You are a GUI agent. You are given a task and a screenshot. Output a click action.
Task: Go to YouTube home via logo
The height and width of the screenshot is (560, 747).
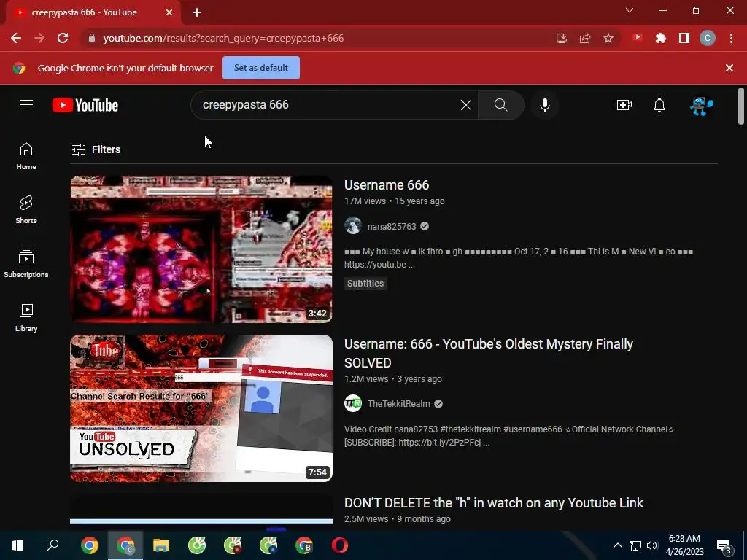[x=85, y=105]
